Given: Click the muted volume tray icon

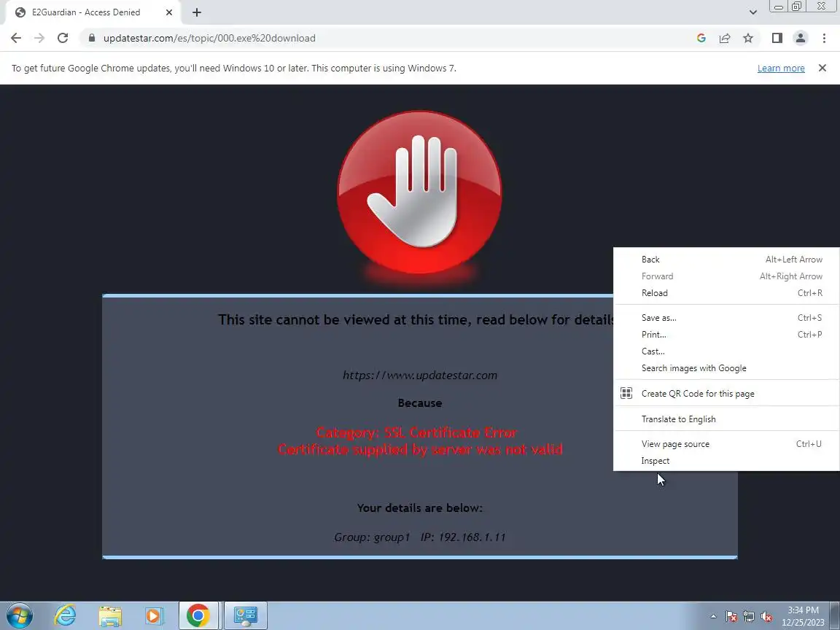Looking at the screenshot, I should coord(766,617).
